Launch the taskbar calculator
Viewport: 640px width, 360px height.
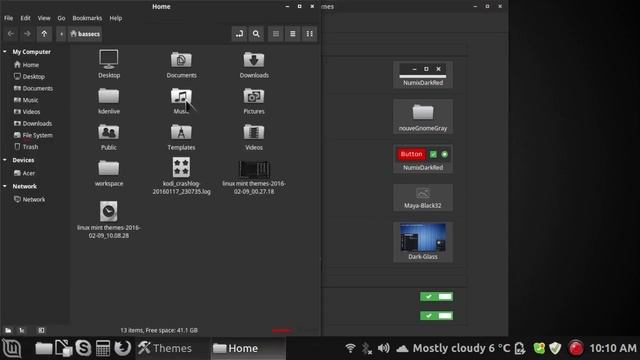point(103,348)
